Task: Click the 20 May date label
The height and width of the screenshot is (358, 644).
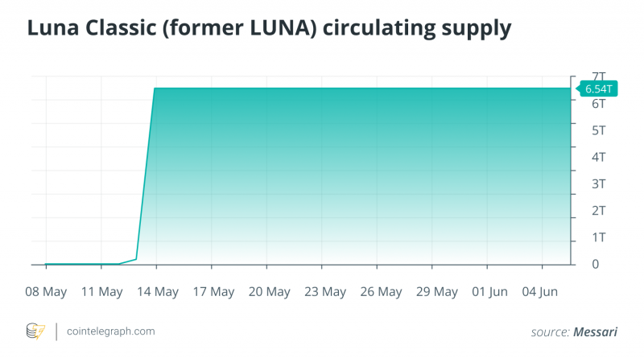Action: (266, 291)
